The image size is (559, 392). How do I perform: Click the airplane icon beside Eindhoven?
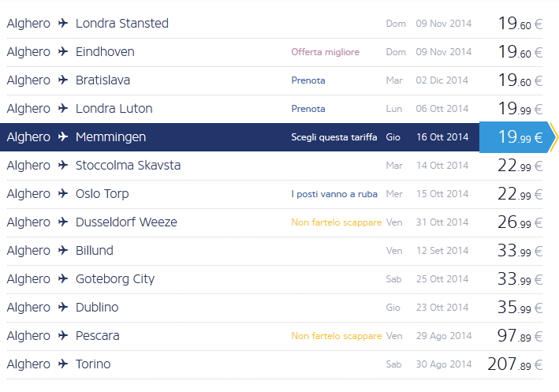tap(63, 52)
